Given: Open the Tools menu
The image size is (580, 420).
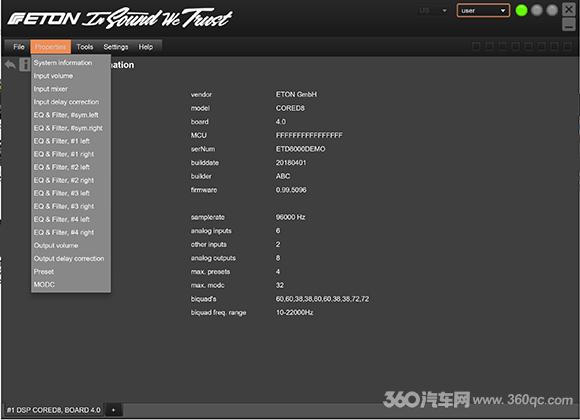Looking at the screenshot, I should point(85,47).
